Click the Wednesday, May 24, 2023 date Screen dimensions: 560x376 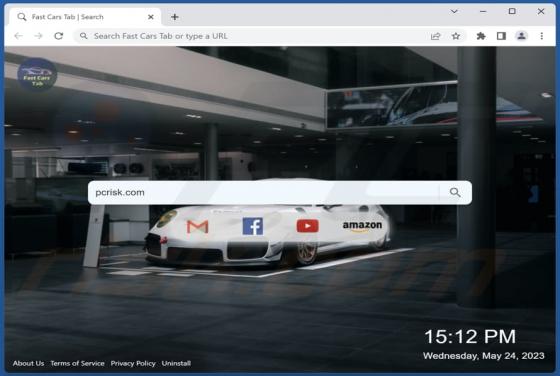tap(484, 356)
